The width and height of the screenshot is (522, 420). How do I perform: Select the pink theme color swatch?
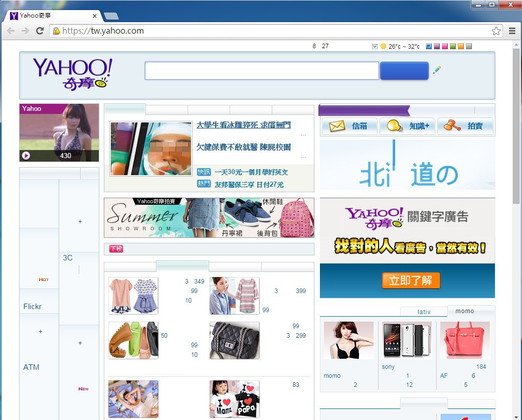click(445, 46)
